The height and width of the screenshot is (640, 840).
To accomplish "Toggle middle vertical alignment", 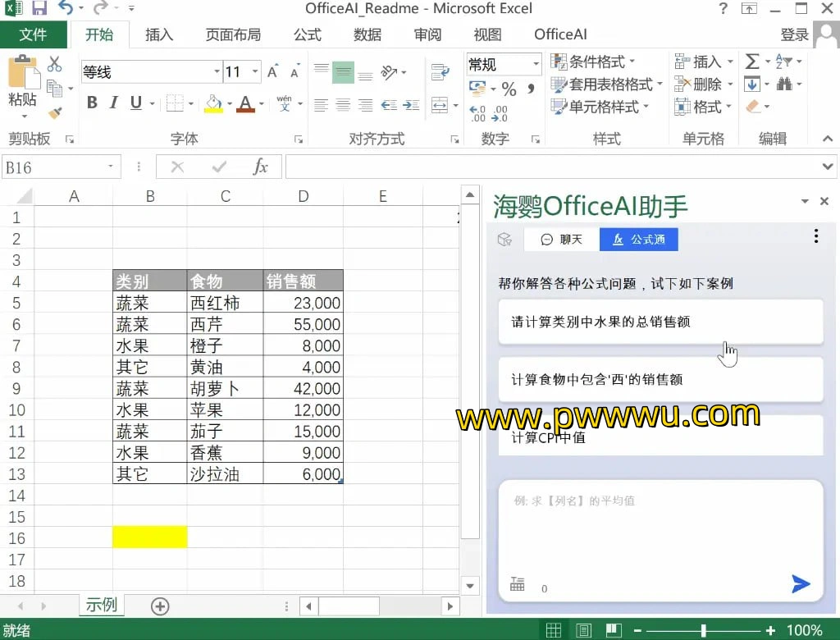I will click(343, 72).
